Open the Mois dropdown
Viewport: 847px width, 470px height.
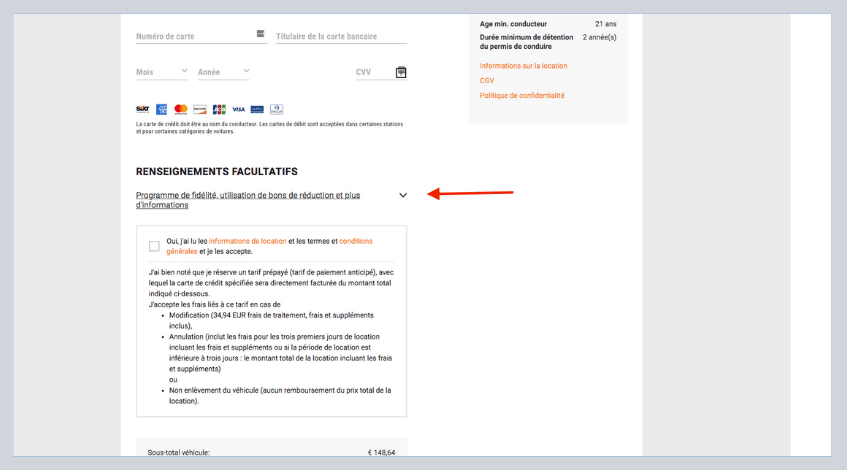[x=161, y=72]
